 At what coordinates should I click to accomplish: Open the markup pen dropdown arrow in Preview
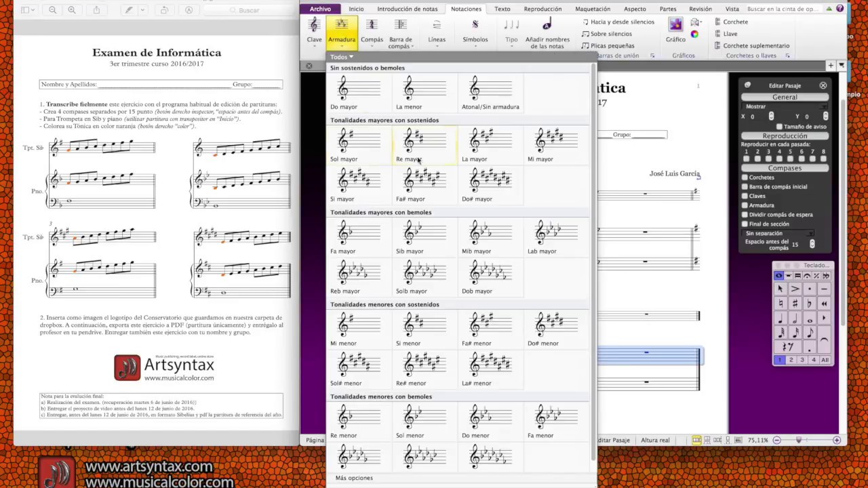tap(142, 10)
